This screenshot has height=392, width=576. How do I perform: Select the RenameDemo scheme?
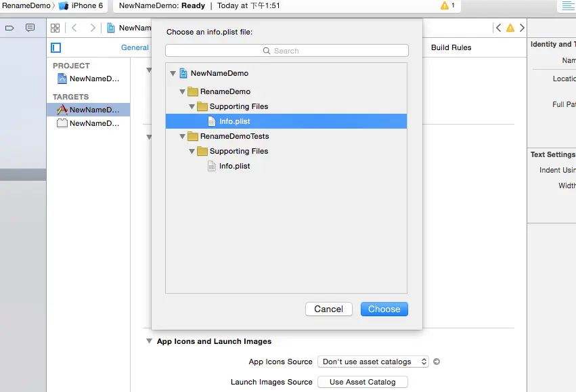click(26, 5)
